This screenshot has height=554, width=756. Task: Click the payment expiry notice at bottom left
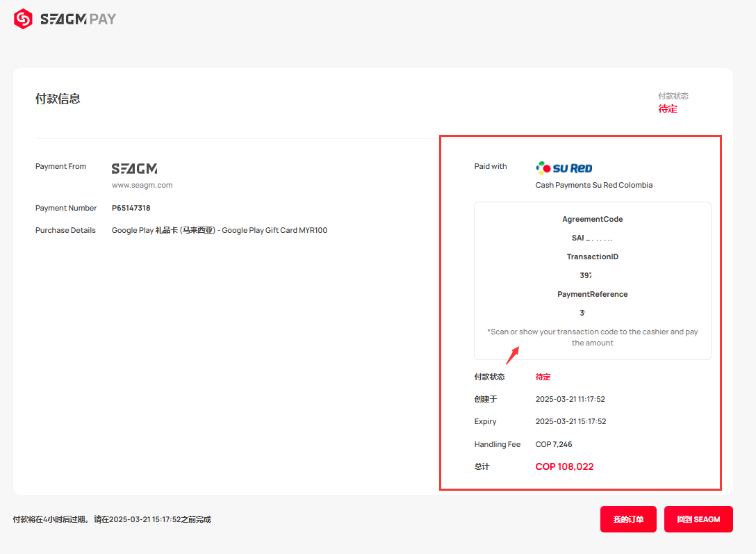pyautogui.click(x=112, y=519)
